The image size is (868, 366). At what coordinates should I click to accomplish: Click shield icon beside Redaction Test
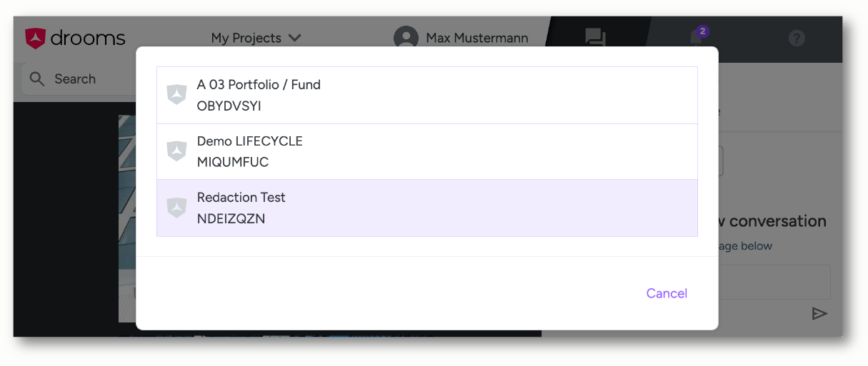point(176,208)
